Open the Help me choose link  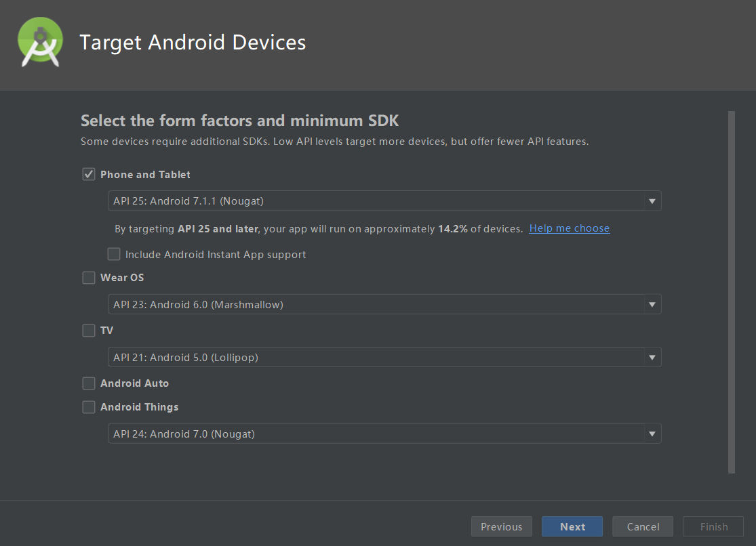point(570,228)
